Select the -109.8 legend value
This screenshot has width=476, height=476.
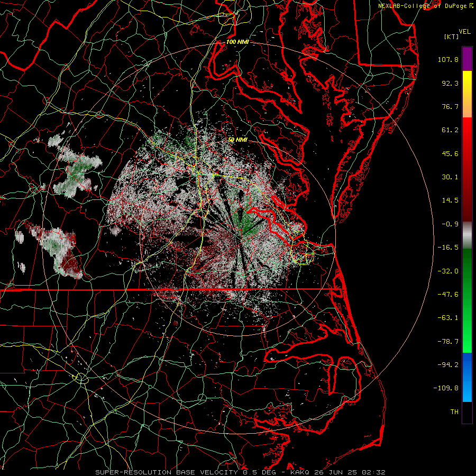(446, 388)
